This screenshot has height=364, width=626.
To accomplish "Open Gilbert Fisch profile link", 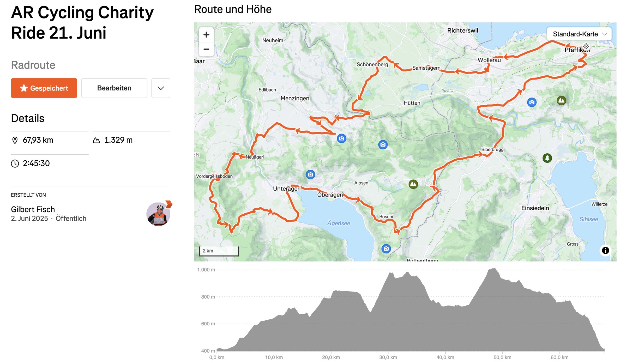I will 33,209.
